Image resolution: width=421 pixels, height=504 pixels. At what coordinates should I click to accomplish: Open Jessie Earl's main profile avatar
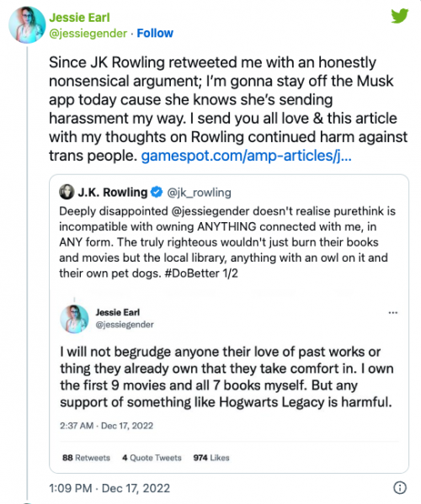27,24
